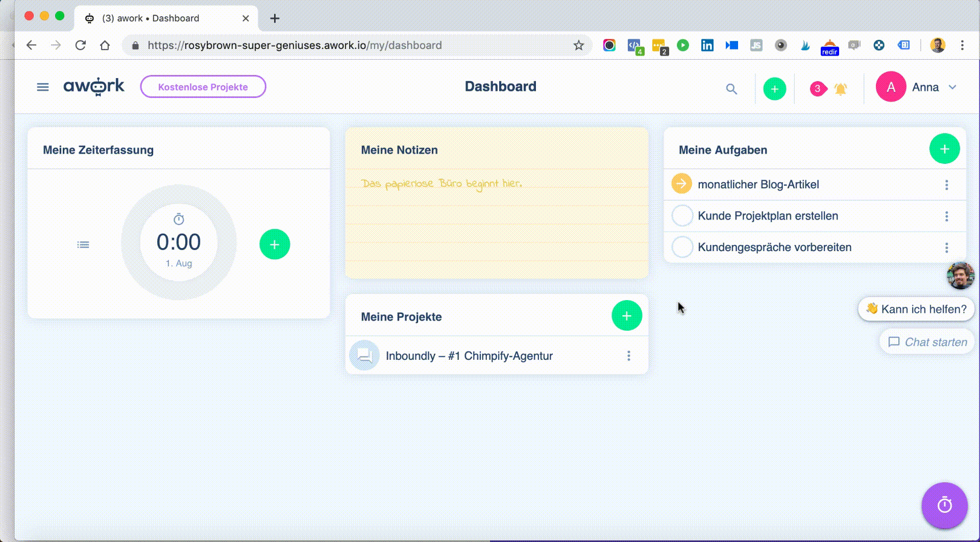The height and width of the screenshot is (542, 980).
Task: Open time entries list icon in Zeiterfassung
Action: click(83, 245)
